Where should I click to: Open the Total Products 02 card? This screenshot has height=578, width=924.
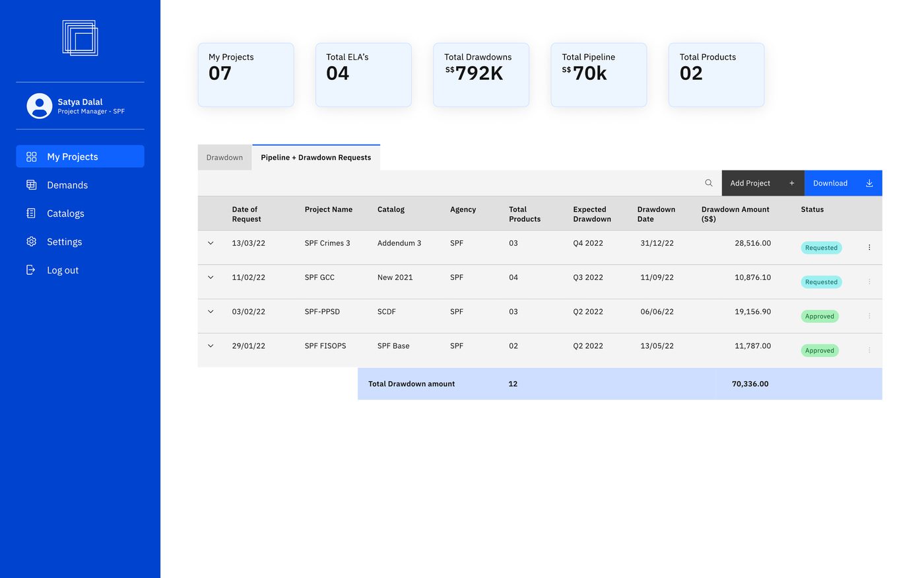[716, 75]
